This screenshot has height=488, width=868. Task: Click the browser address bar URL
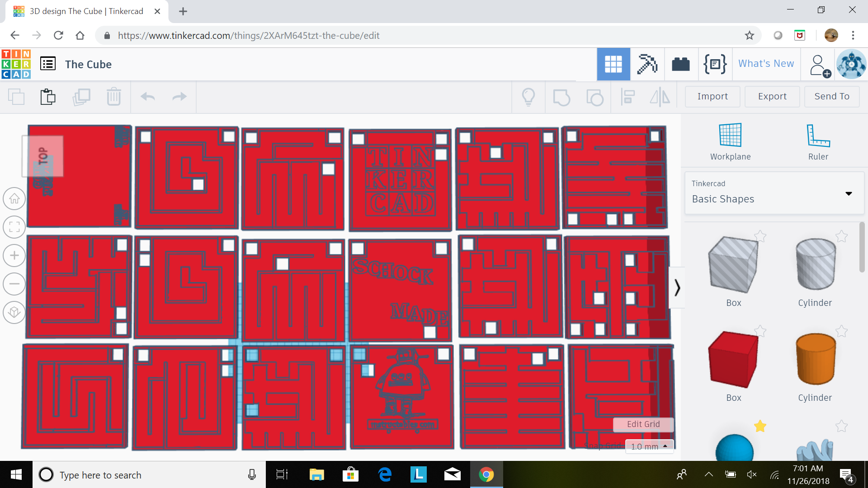tap(249, 35)
